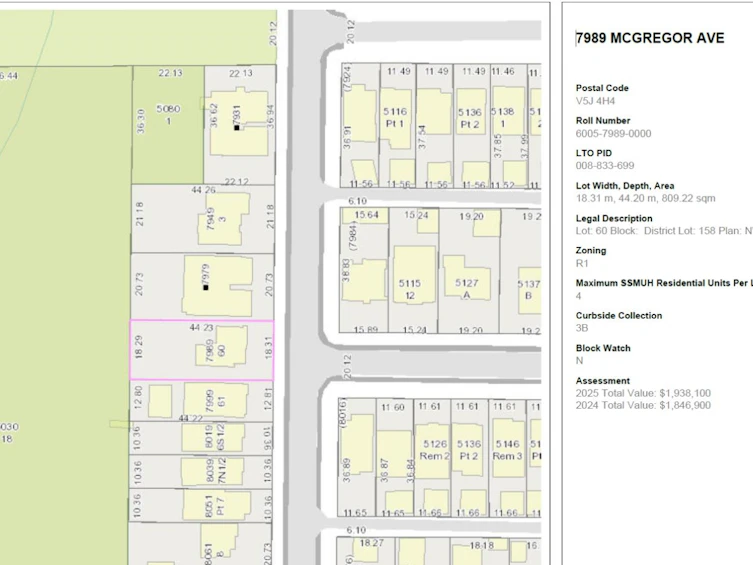This screenshot has height=565, width=753.
Task: Select building 5115 lot 12
Action: [x=413, y=275]
